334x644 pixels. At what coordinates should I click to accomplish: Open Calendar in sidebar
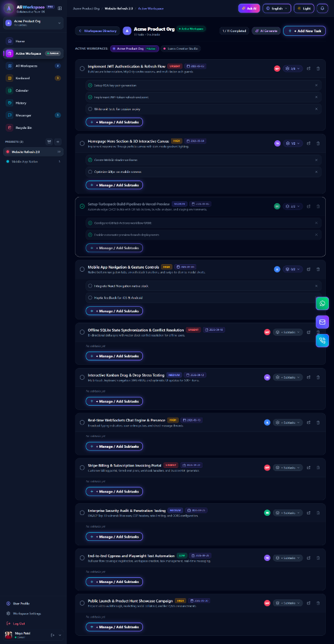[x=33, y=91]
